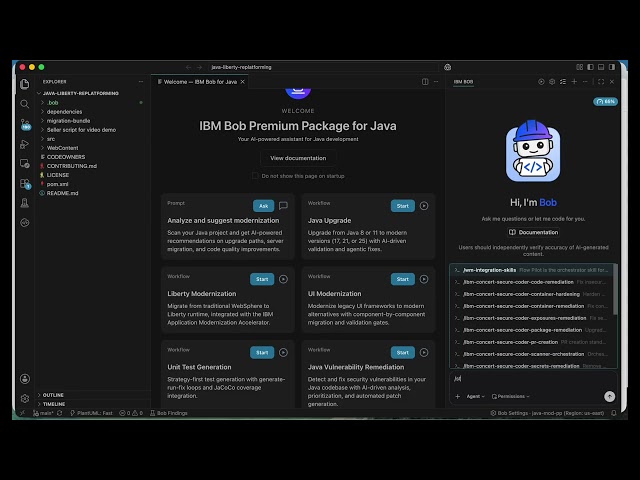The width and height of the screenshot is (640, 480).
Task: Play the Unit Test Generation workflow video
Action: pos(283,352)
